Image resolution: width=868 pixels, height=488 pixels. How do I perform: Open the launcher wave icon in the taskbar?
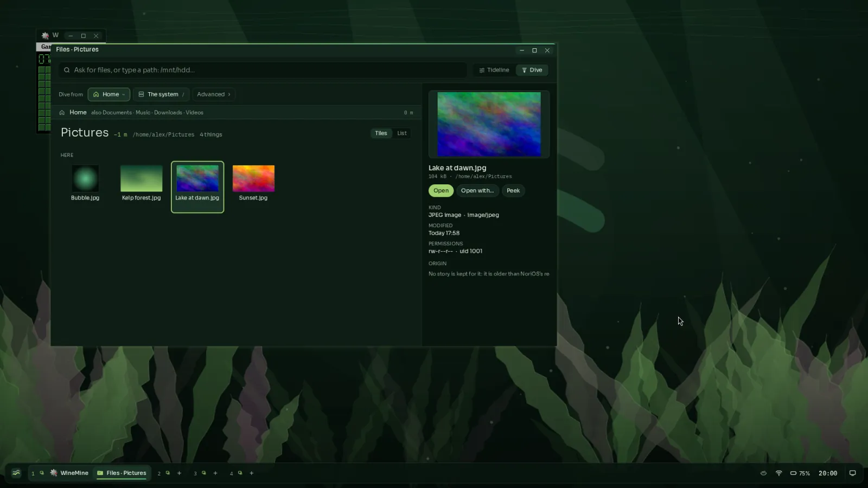[16, 473]
